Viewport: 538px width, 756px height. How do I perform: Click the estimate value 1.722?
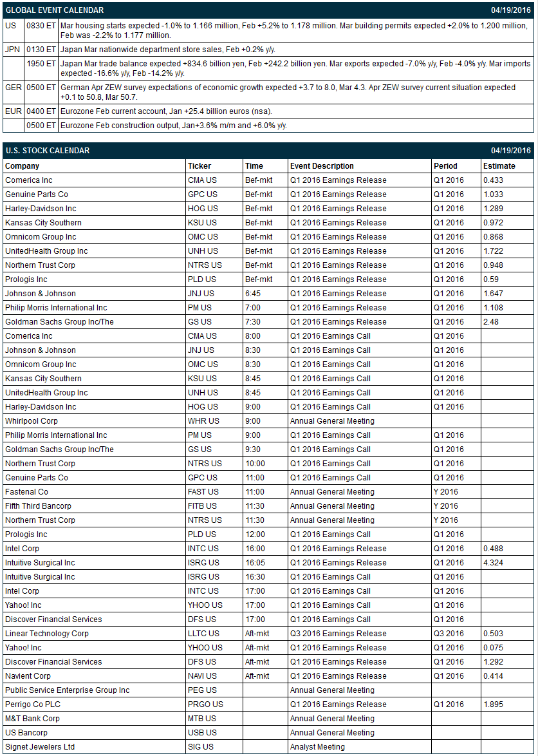[x=493, y=250]
